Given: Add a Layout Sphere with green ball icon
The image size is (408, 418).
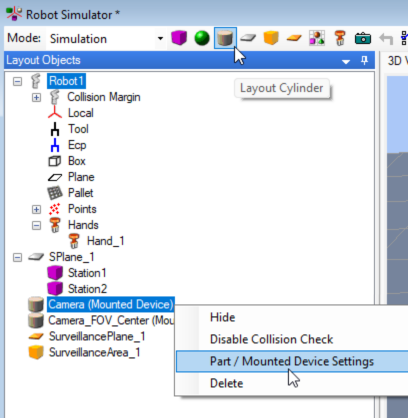Looking at the screenshot, I should point(202,38).
